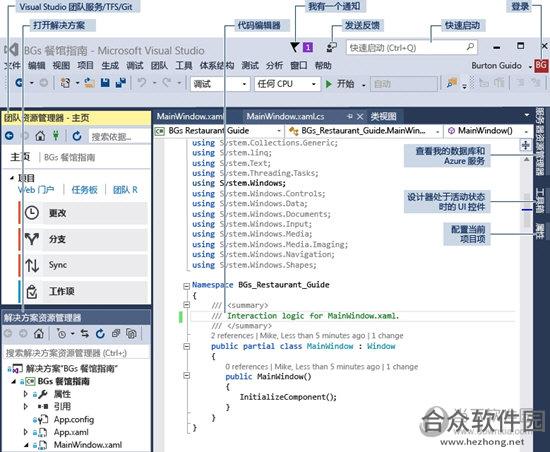Click the editor split window button

click(525, 145)
